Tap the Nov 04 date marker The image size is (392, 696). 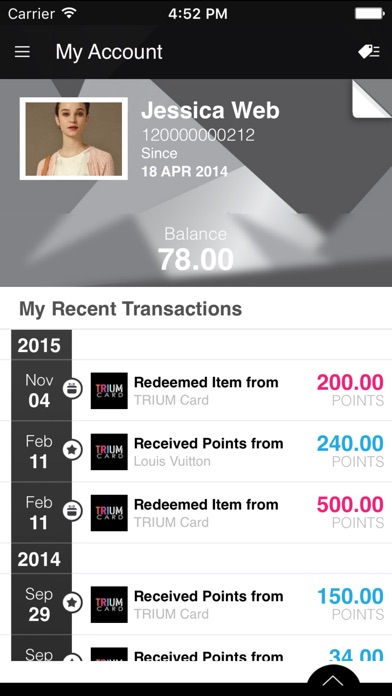point(39,391)
